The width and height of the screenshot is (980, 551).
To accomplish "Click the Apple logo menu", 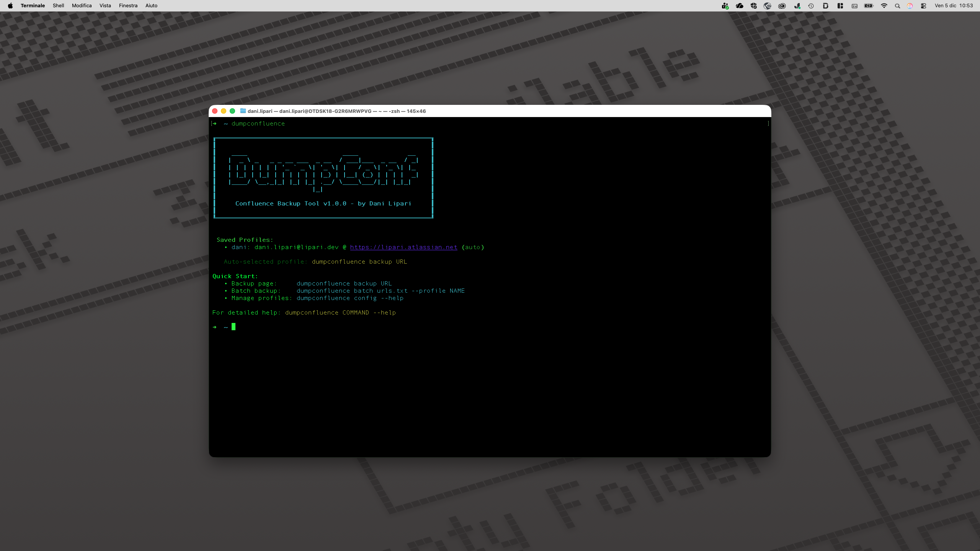I will tap(10, 6).
